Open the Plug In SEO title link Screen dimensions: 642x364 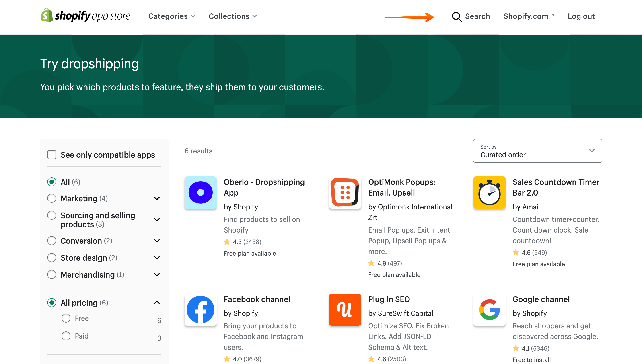tap(389, 299)
